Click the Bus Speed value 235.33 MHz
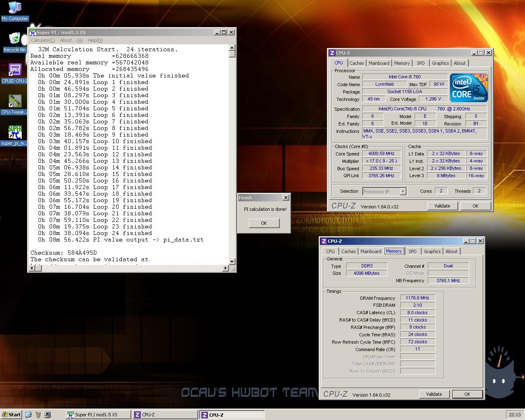Viewport: 525px width, 420px height. [381, 168]
